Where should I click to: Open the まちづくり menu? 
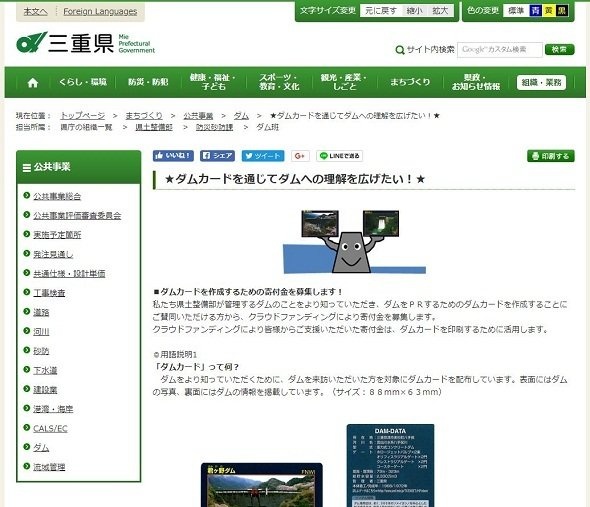410,82
